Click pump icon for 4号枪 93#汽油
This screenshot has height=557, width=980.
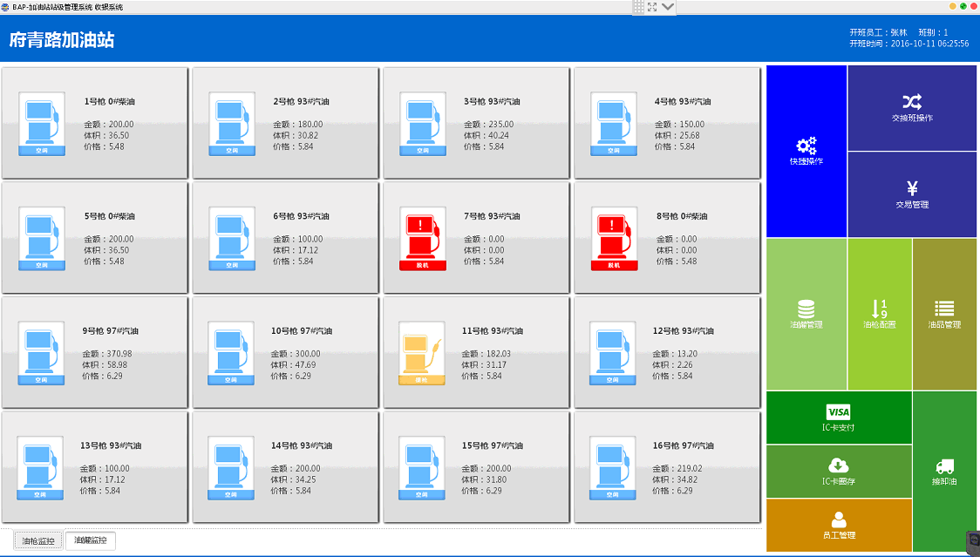[x=614, y=124]
